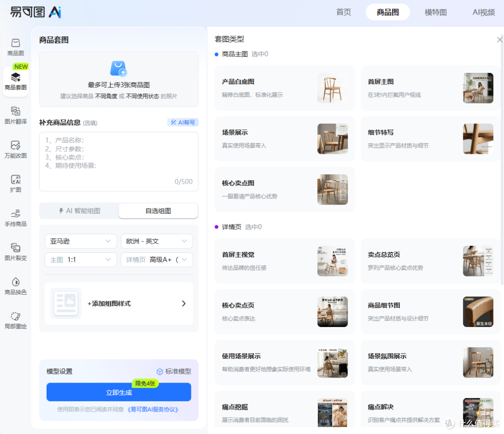The width and height of the screenshot is (504, 434).
Task: Open the 万能改图 sidebar tool
Action: point(15,149)
